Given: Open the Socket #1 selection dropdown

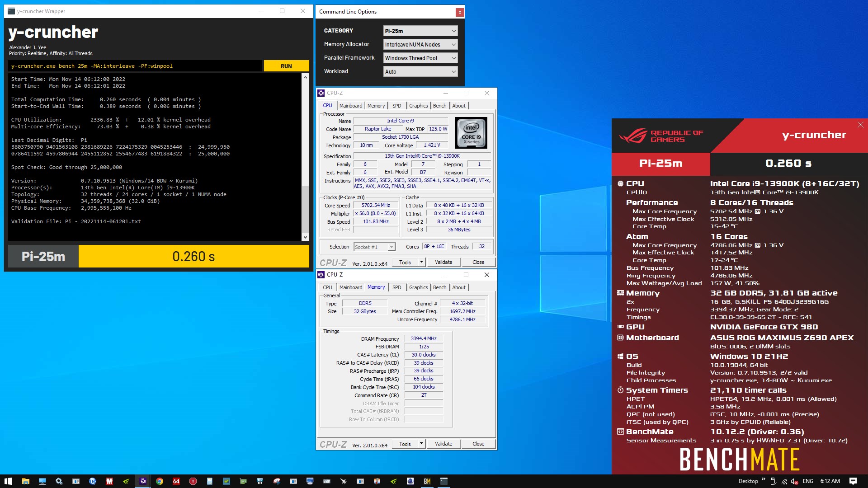Looking at the screenshot, I should [x=374, y=247].
